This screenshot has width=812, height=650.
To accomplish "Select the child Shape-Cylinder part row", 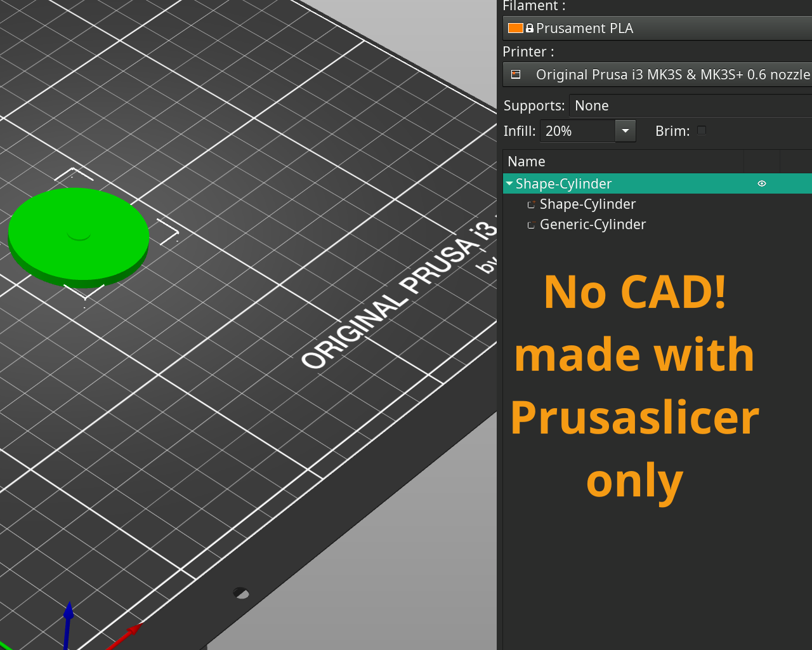I will 657,204.
